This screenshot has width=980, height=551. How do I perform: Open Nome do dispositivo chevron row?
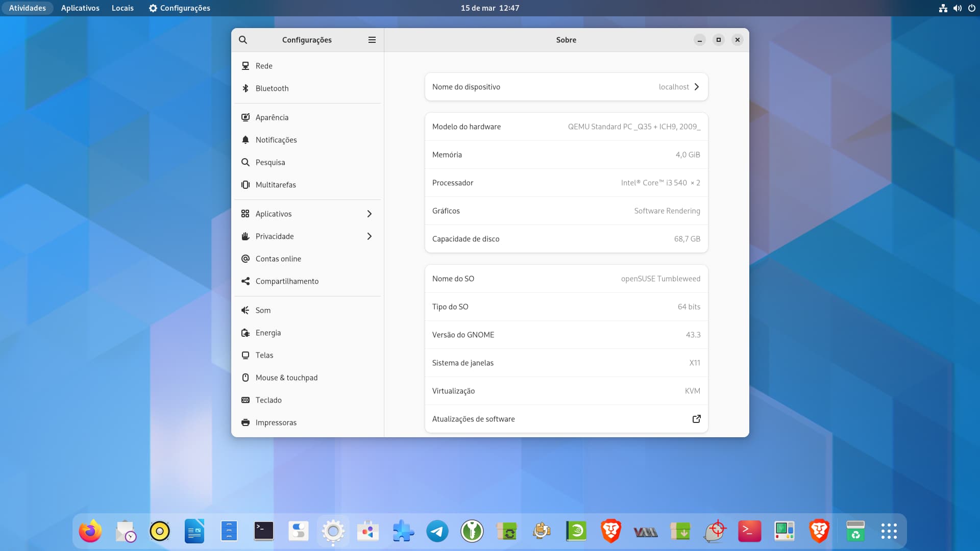(x=697, y=87)
